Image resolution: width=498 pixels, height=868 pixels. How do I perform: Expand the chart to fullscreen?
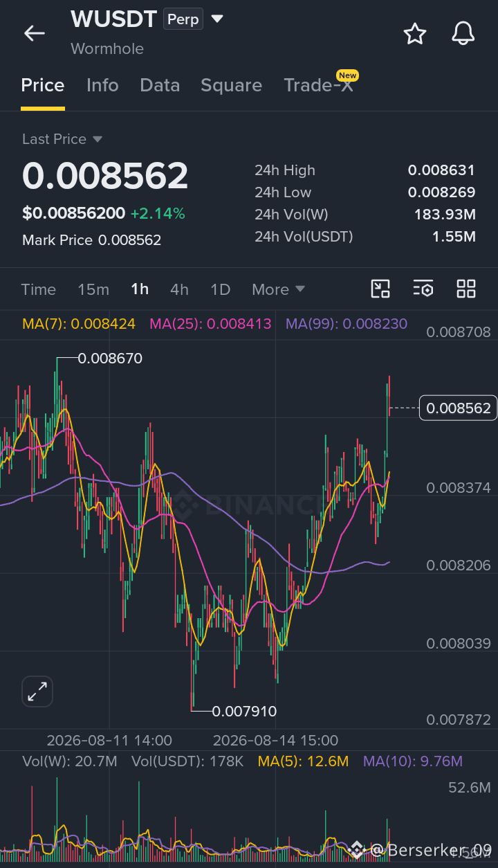tap(37, 691)
